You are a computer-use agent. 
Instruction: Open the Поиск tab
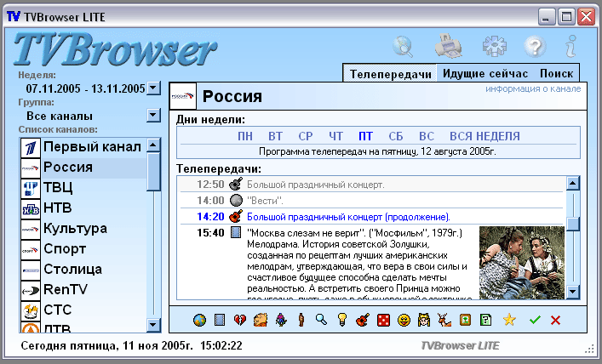pos(556,73)
